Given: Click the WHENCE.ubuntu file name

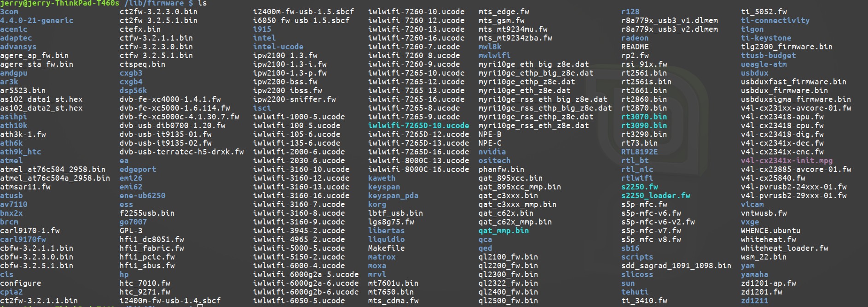Looking at the screenshot, I should coord(770,230).
